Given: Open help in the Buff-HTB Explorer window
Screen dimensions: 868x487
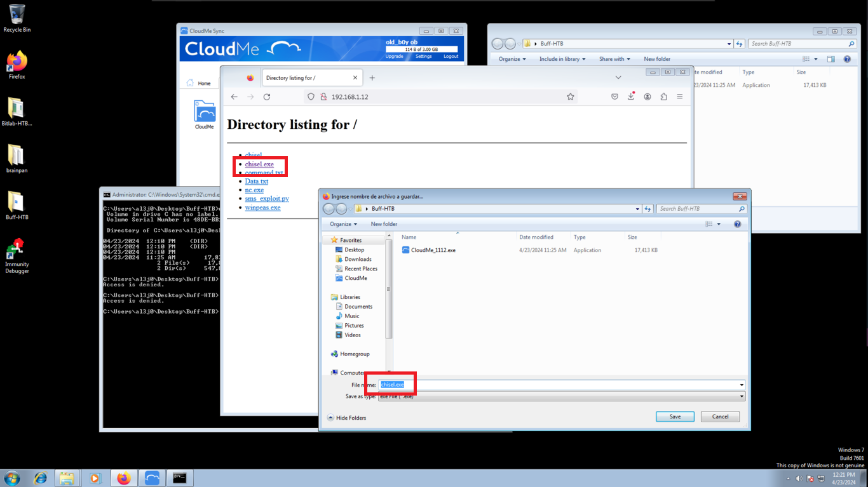Looking at the screenshot, I should click(x=847, y=59).
